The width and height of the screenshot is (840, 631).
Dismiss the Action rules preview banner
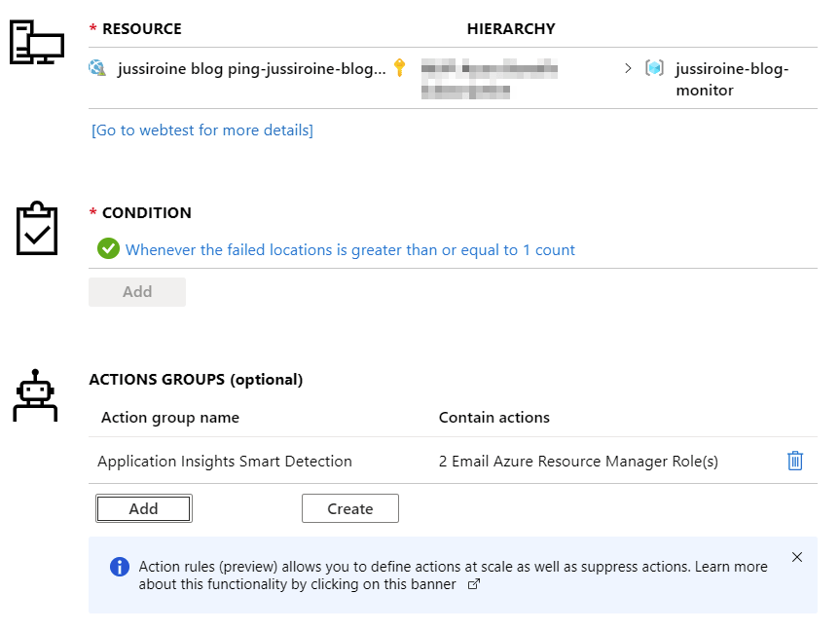797,557
